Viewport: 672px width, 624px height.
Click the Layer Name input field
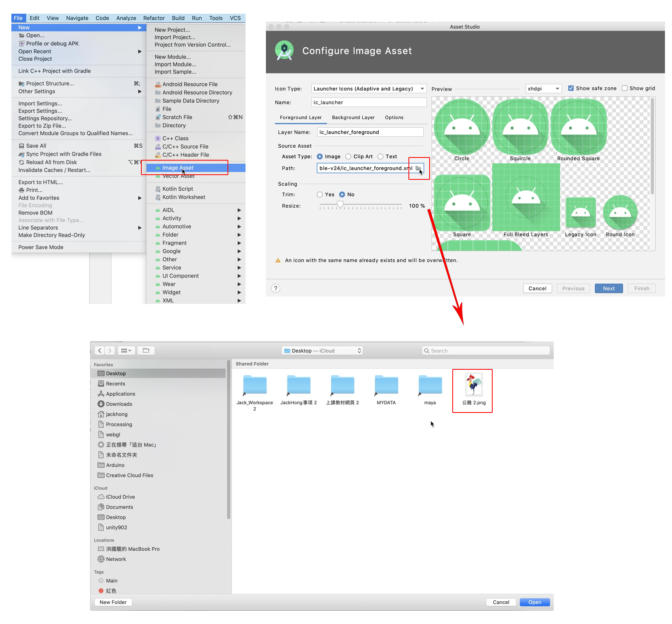coord(370,132)
